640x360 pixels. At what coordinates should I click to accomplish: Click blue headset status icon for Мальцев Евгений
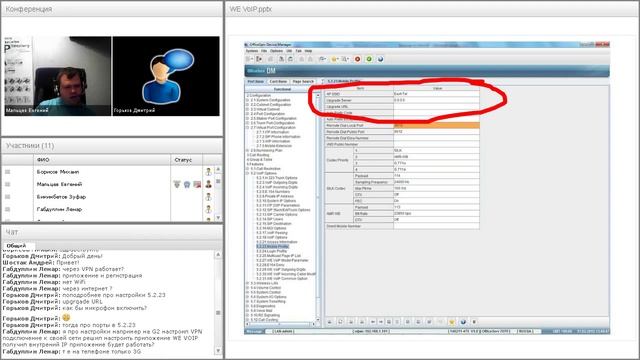[187, 184]
